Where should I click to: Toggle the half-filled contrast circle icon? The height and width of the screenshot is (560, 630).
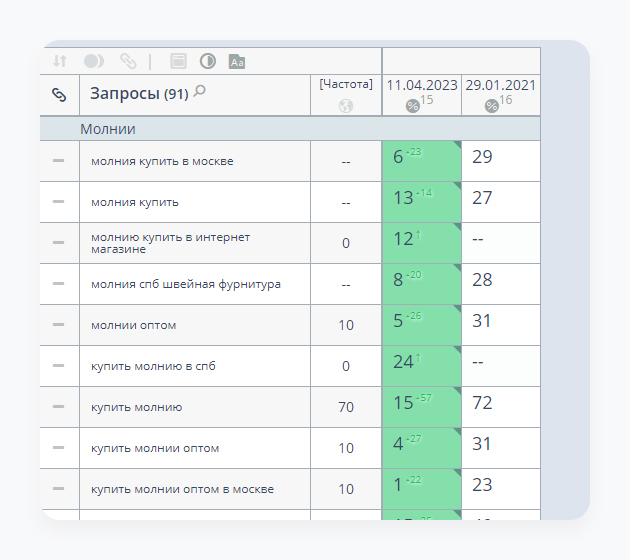tap(208, 61)
